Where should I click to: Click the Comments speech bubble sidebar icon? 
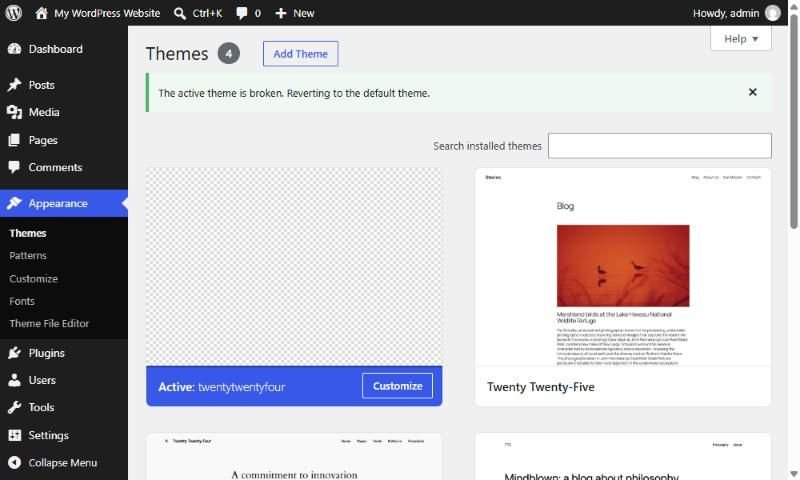pos(14,167)
